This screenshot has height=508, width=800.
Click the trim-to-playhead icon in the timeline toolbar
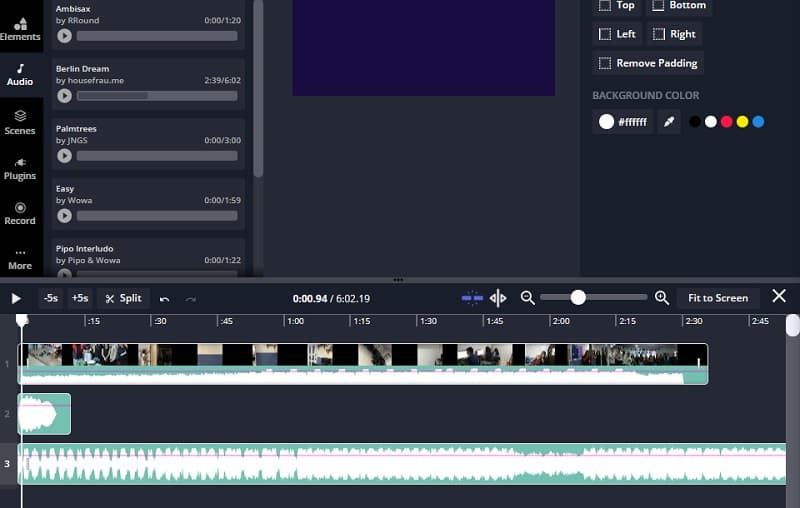click(x=473, y=298)
